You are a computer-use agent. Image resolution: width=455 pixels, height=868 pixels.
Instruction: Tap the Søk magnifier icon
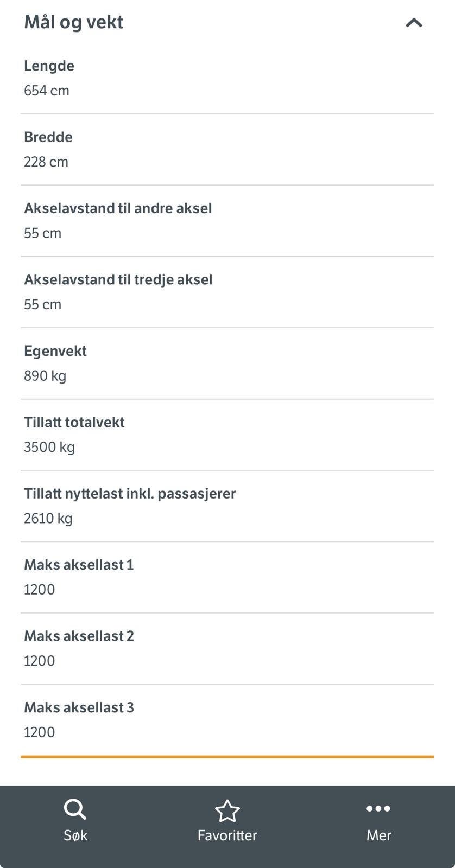[75, 809]
